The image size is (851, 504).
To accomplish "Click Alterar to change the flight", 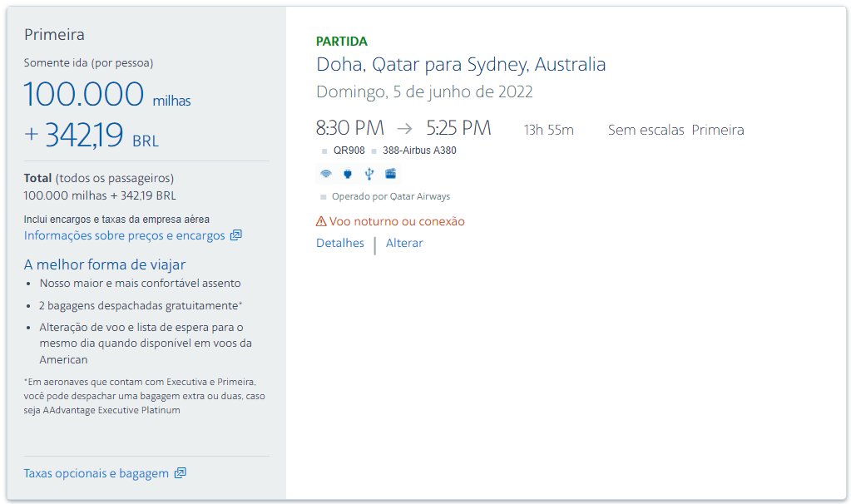I will click(x=404, y=243).
